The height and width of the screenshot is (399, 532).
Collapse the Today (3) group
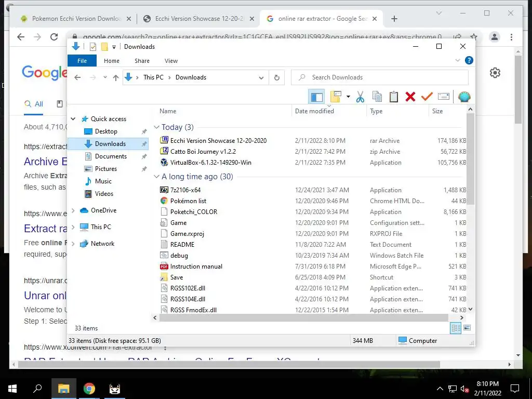coord(156,127)
